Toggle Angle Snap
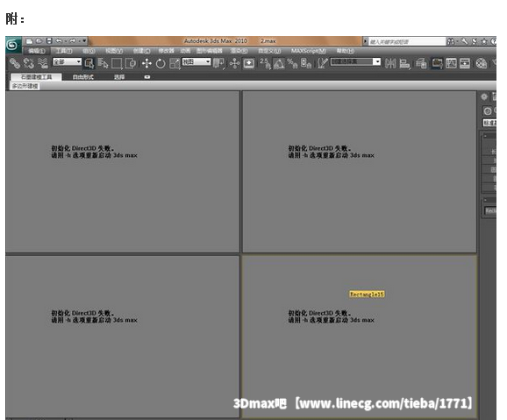Screen dimensions: 507x420 click(x=279, y=63)
